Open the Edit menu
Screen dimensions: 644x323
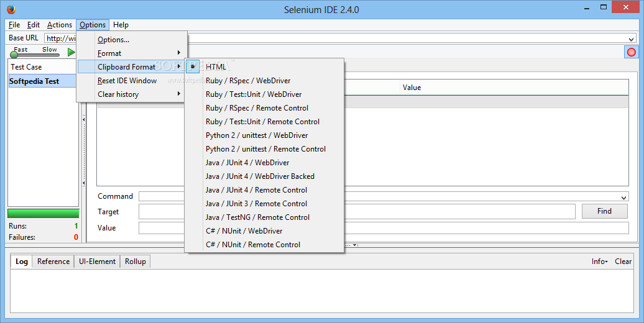click(34, 25)
